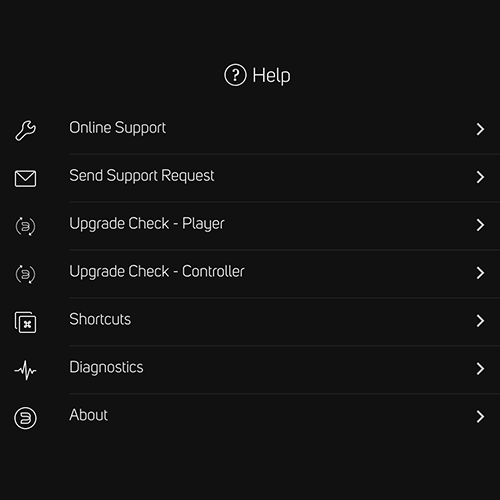
Task: Click the sync icon beside Upgrade Check - Controller
Action: point(25,274)
